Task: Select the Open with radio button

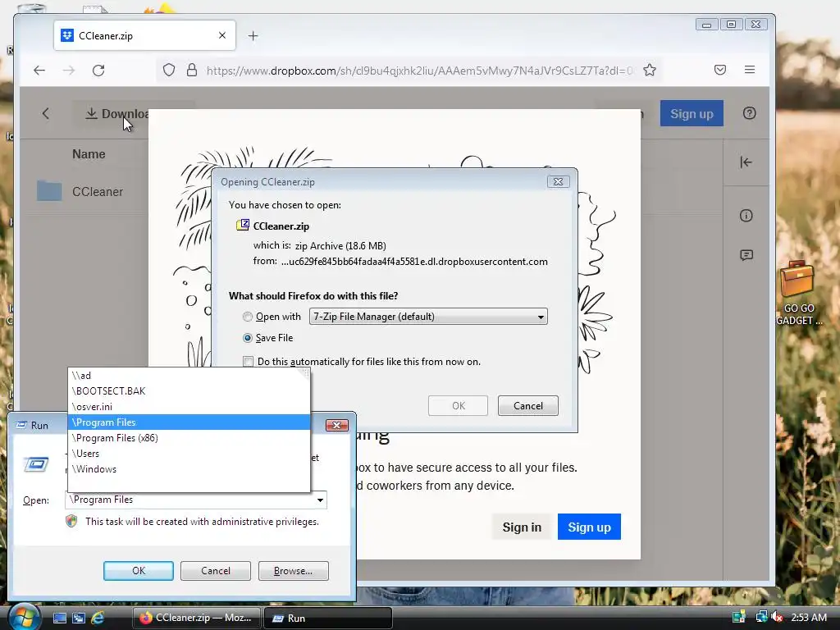Action: [x=248, y=317]
